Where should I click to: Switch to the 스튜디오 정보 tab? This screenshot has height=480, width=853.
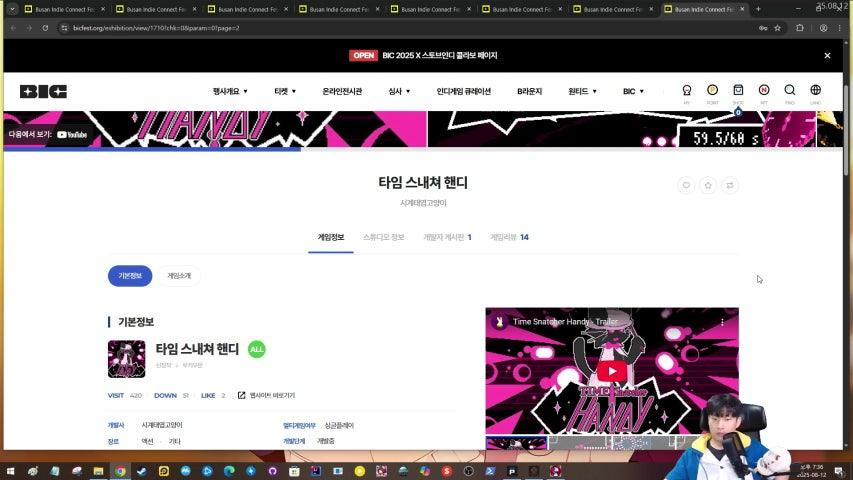click(x=384, y=237)
